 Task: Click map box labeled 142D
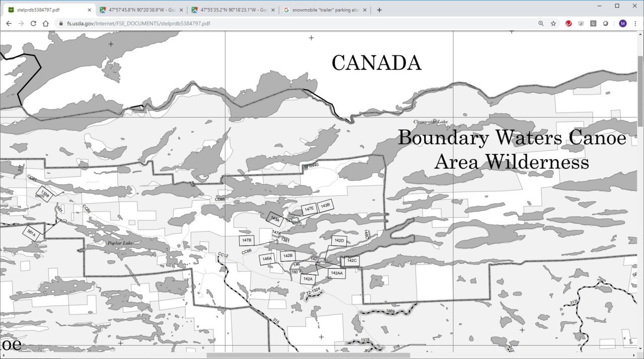coord(339,241)
